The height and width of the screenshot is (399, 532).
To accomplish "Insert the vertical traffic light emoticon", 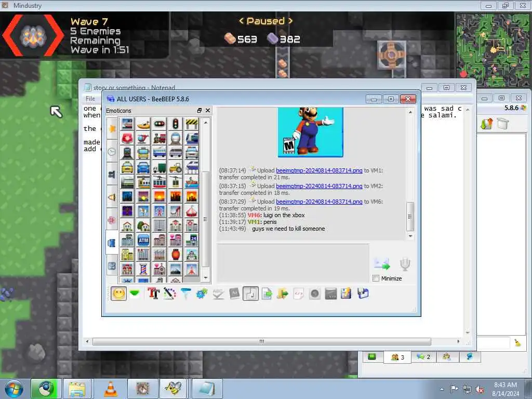I will pos(176,124).
